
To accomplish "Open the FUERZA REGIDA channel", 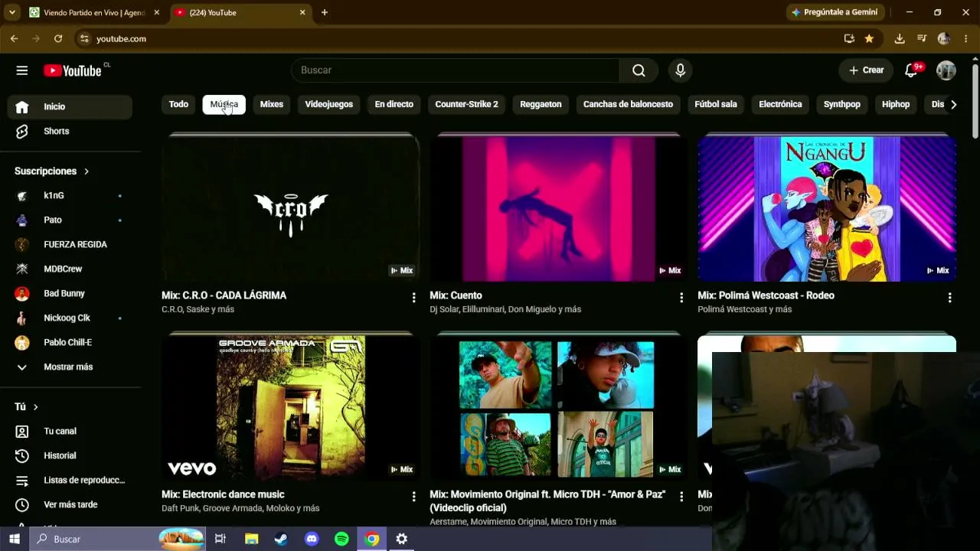I will [70, 244].
